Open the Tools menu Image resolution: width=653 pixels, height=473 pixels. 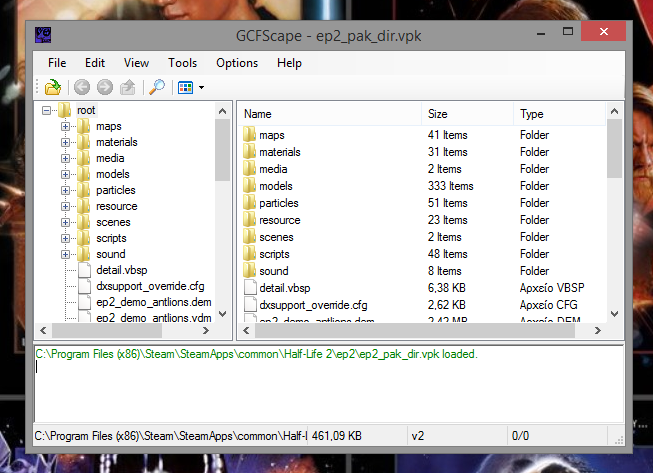pos(182,63)
